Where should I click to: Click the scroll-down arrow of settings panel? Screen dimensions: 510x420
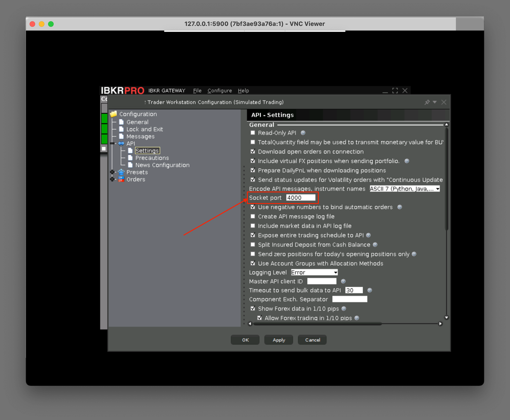click(446, 318)
